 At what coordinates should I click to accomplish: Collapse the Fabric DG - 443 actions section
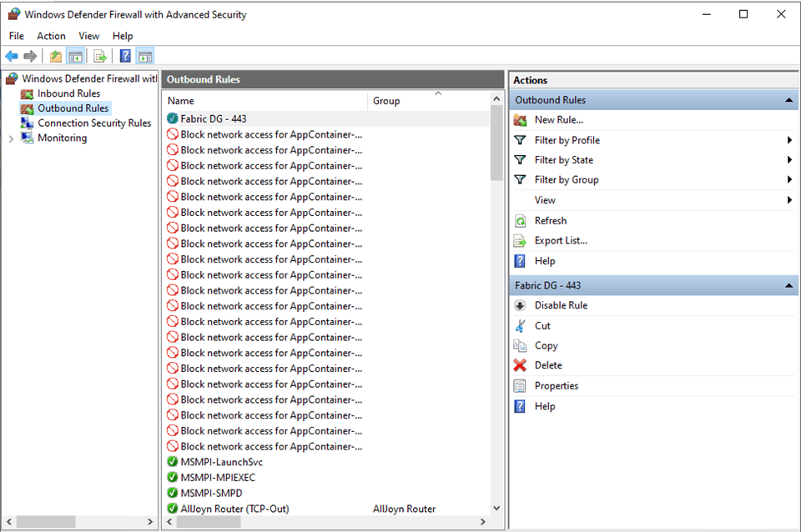(x=788, y=285)
